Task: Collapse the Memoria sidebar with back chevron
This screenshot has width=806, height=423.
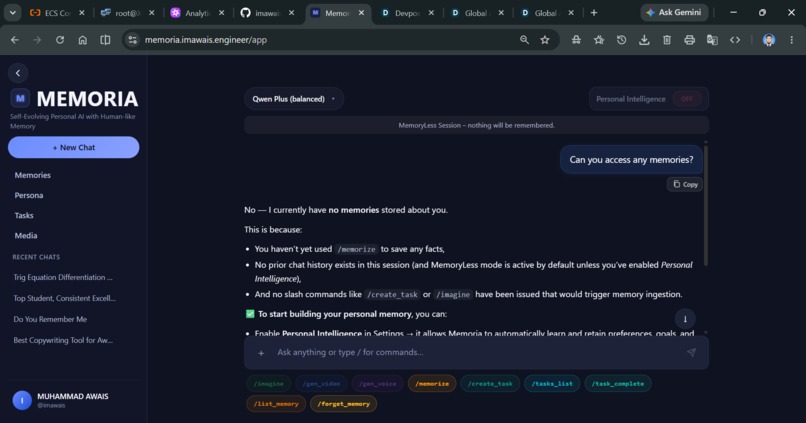Action: click(x=18, y=73)
